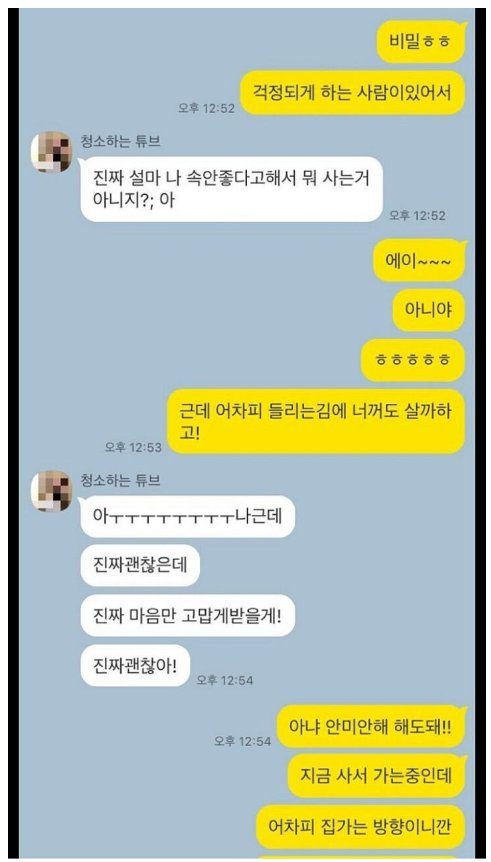The width and height of the screenshot is (491, 862).
Task: Select the yellow bubble 비밀ㅎㅎ
Action: pos(421,42)
